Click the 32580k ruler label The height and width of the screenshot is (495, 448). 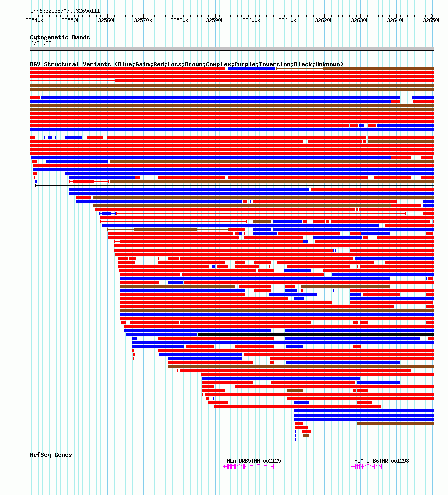click(x=180, y=20)
